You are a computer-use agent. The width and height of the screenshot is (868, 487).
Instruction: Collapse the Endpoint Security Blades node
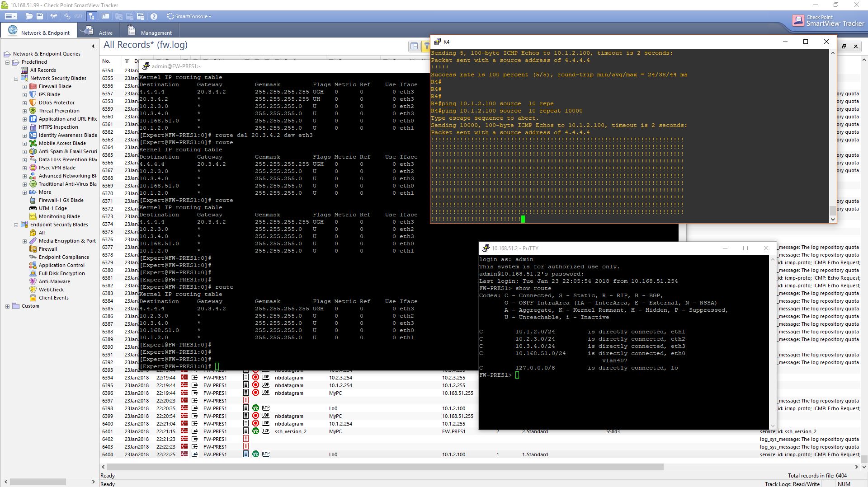tap(16, 225)
